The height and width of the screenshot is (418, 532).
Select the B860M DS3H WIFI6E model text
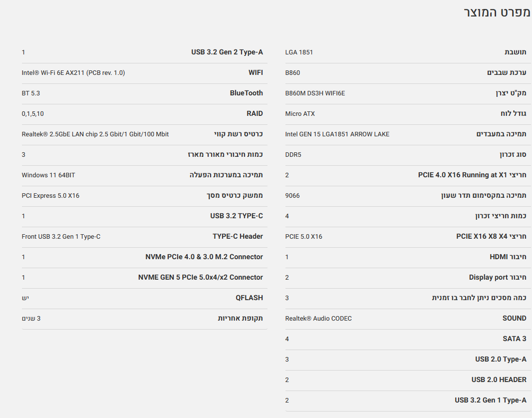pyautogui.click(x=315, y=93)
